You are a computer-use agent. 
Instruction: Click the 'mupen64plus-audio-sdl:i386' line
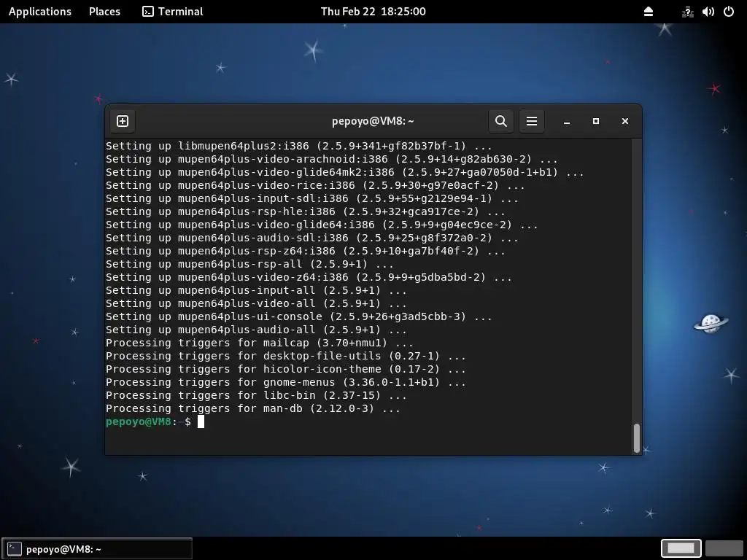[x=312, y=238]
